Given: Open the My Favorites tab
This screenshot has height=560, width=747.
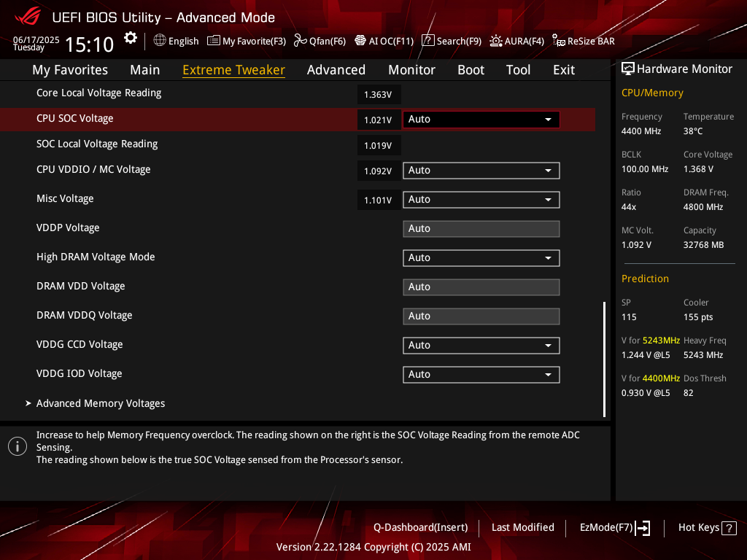Looking at the screenshot, I should tap(70, 70).
